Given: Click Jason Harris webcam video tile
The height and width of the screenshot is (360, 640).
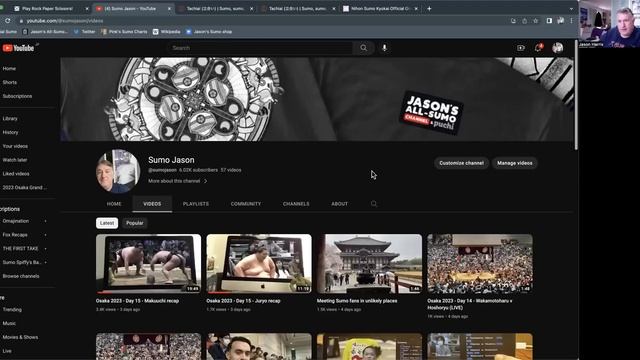Looking at the screenshot, I should click(609, 24).
